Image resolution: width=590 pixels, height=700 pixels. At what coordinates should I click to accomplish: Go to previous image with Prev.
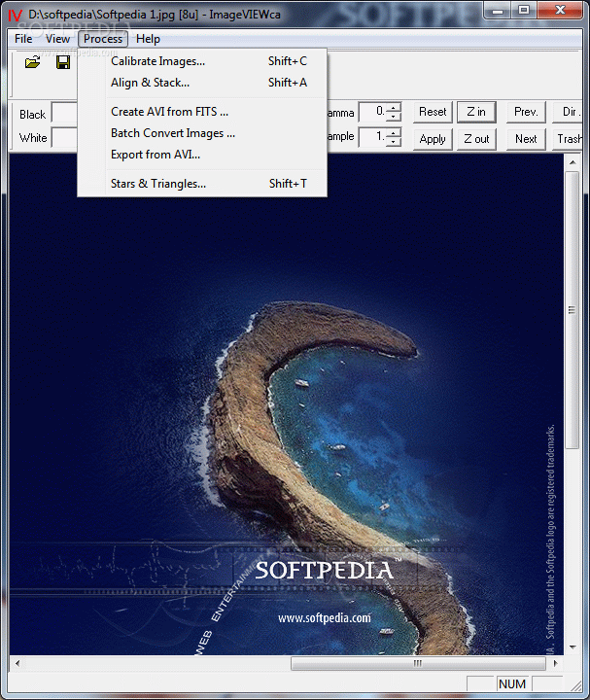(x=526, y=112)
